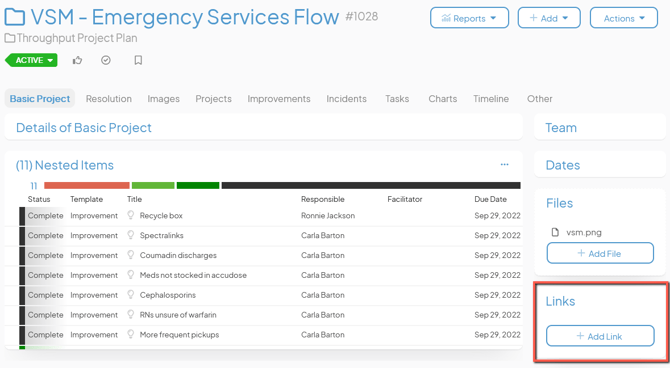Sort by the Facilitator column header
The image size is (670, 368).
click(405, 199)
